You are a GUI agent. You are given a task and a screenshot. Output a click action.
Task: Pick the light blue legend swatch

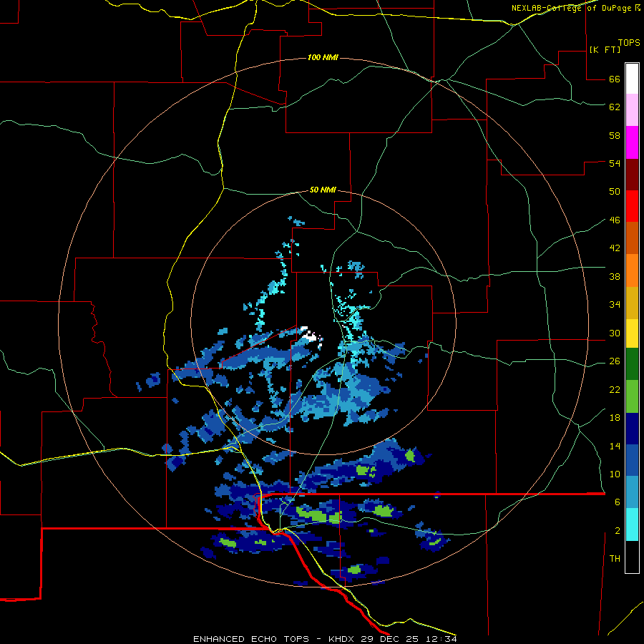[632, 492]
